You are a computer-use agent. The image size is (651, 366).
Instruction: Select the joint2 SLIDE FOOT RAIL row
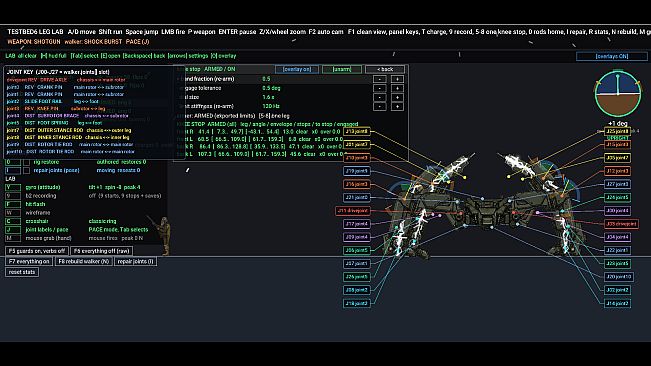click(53, 101)
